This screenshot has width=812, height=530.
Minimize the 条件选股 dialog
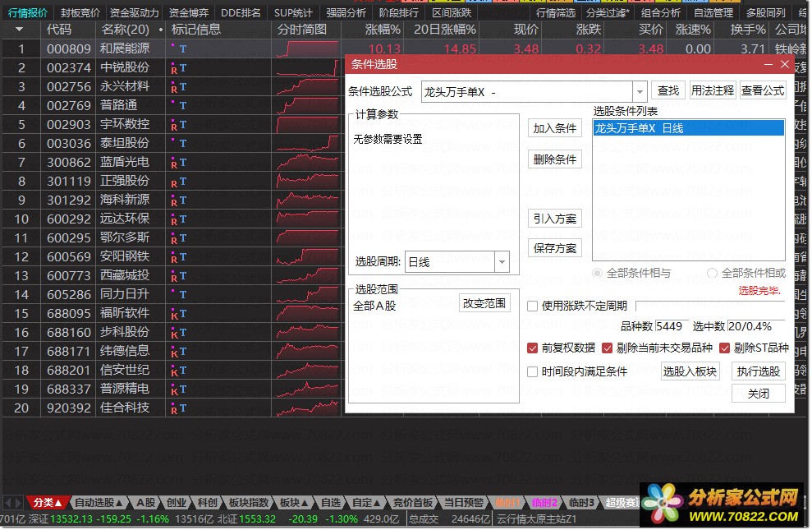coord(768,64)
